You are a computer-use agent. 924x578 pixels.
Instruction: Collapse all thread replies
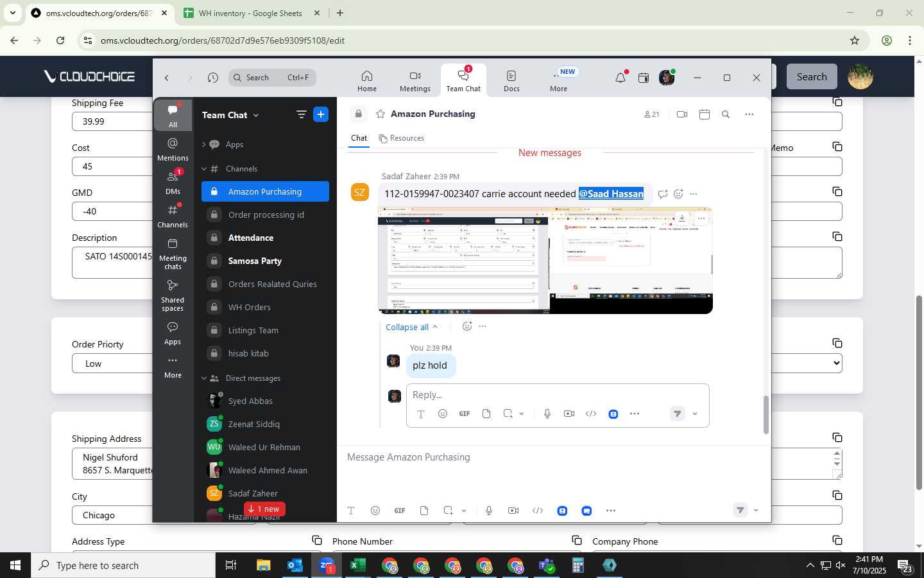click(x=411, y=327)
